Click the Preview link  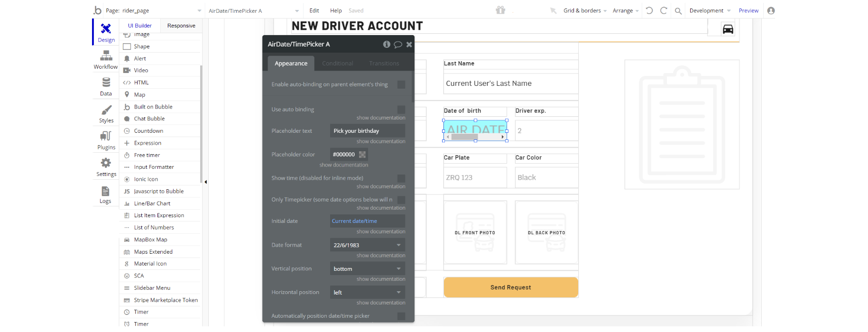click(x=748, y=10)
